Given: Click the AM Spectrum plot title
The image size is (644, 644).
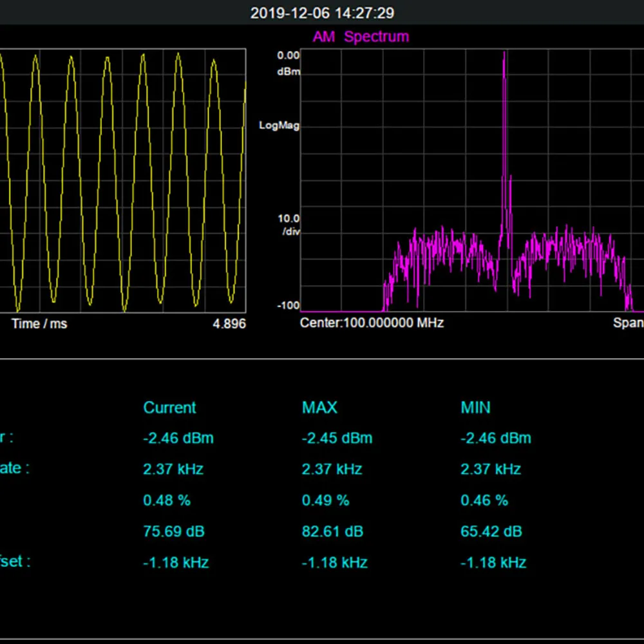Looking at the screenshot, I should click(x=361, y=37).
